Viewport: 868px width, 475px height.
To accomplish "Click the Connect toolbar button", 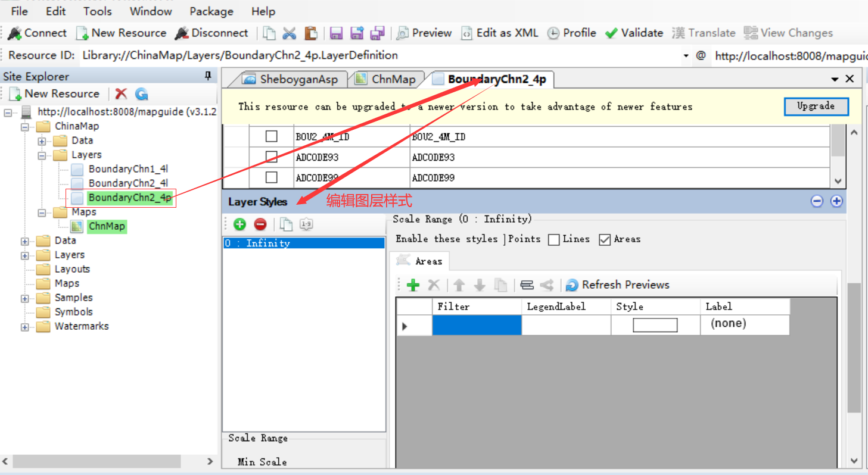I will 38,33.
